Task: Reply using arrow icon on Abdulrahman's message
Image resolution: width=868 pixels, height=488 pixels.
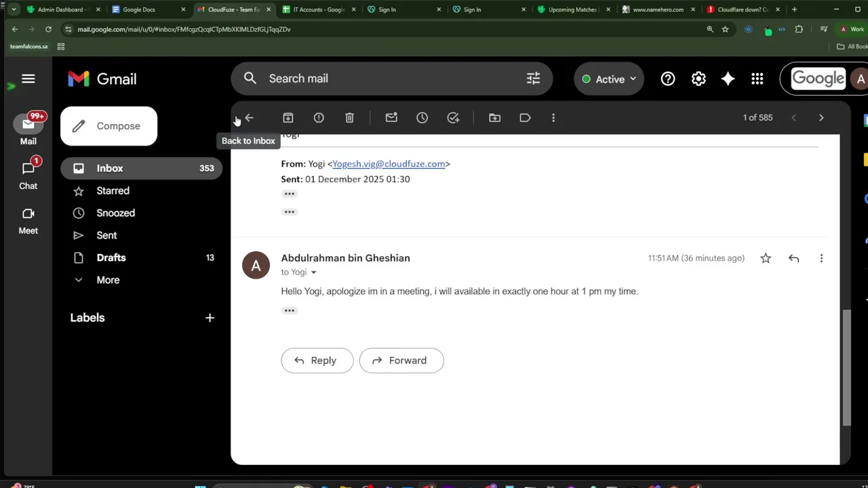Action: [x=793, y=258]
